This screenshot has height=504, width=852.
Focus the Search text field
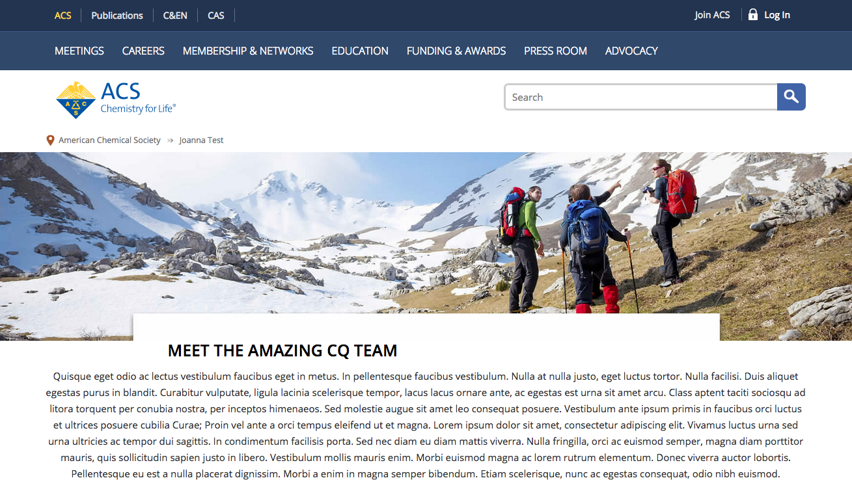point(641,97)
